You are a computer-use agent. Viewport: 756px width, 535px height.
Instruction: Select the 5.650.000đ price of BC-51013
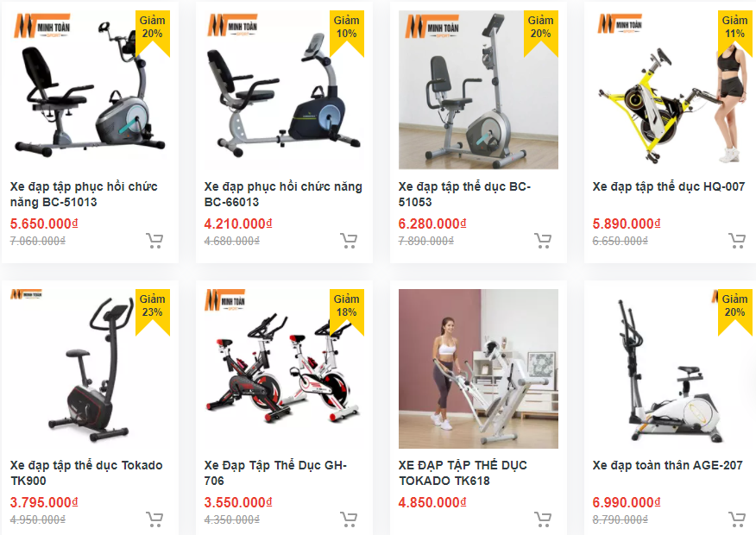pos(44,223)
